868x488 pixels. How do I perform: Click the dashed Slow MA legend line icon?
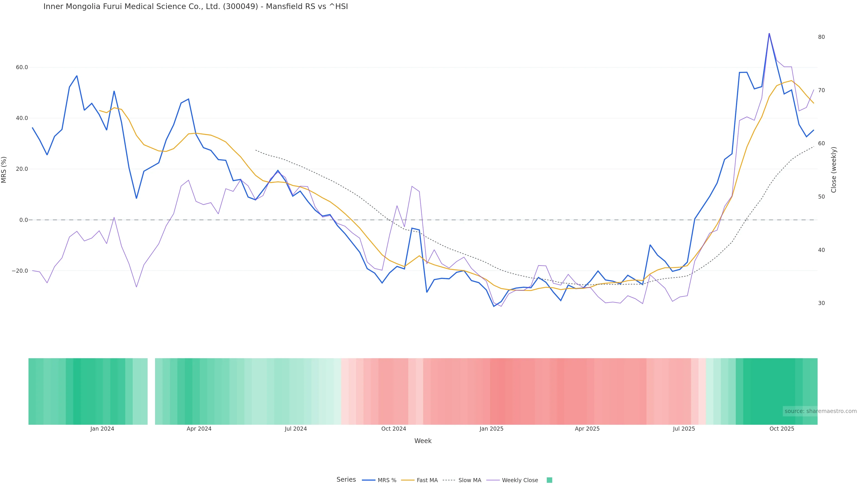tap(449, 480)
